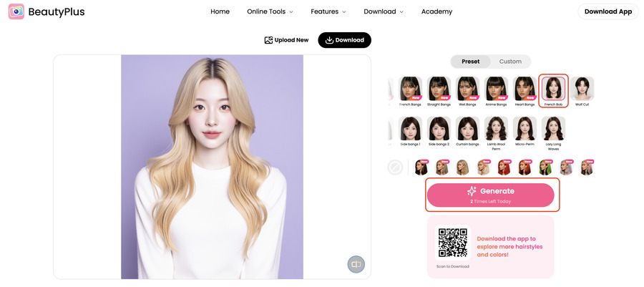644x287 pixels.
Task: Choose the Micro-Perm hairstyle
Action: (x=525, y=132)
